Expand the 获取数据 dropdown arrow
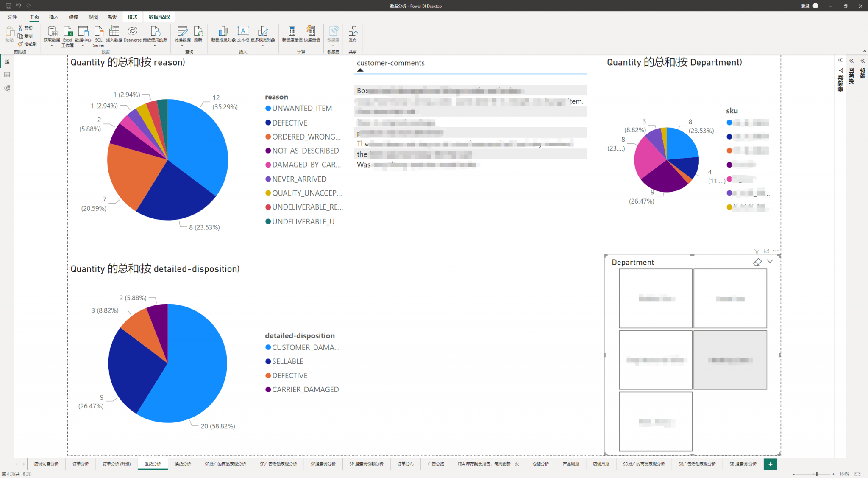The height and width of the screenshot is (478, 868). (52, 45)
